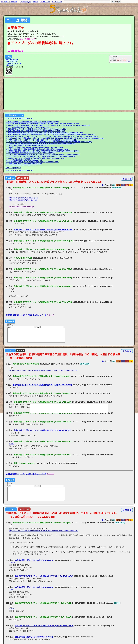Click the 2:16レス badge

pos(10,351)
